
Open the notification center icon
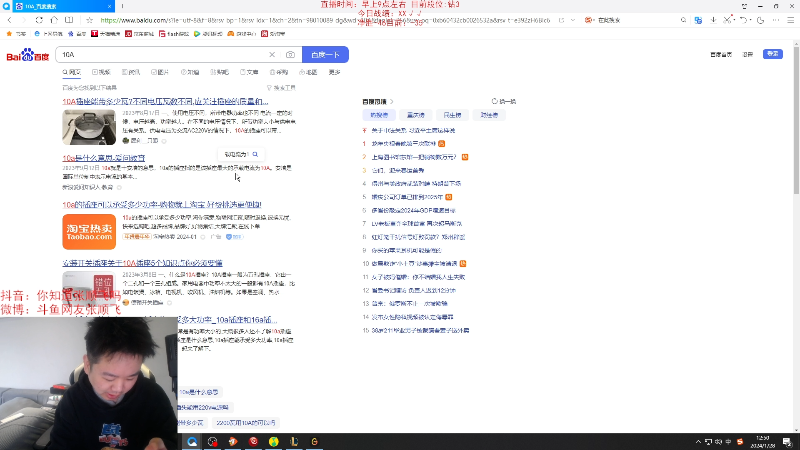(x=787, y=442)
